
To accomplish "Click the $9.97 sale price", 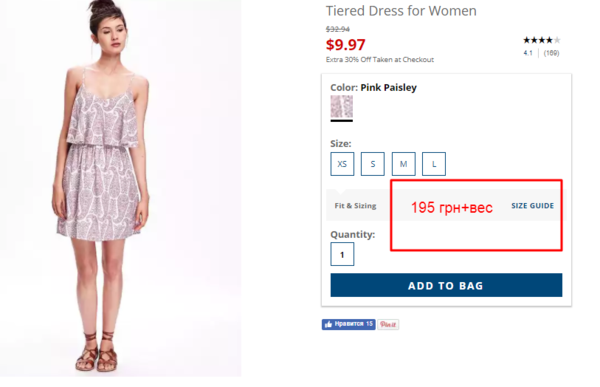I will tap(346, 44).
